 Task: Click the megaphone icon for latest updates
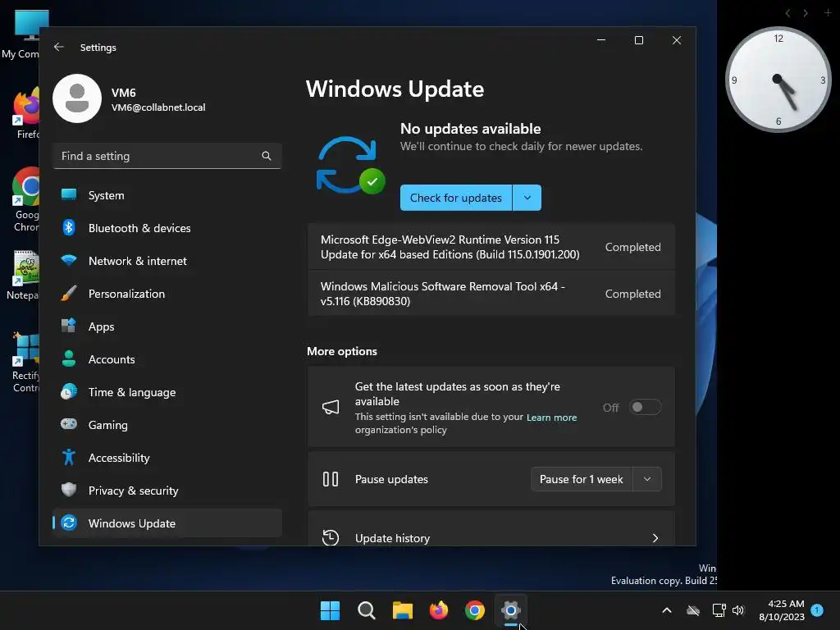(x=331, y=407)
